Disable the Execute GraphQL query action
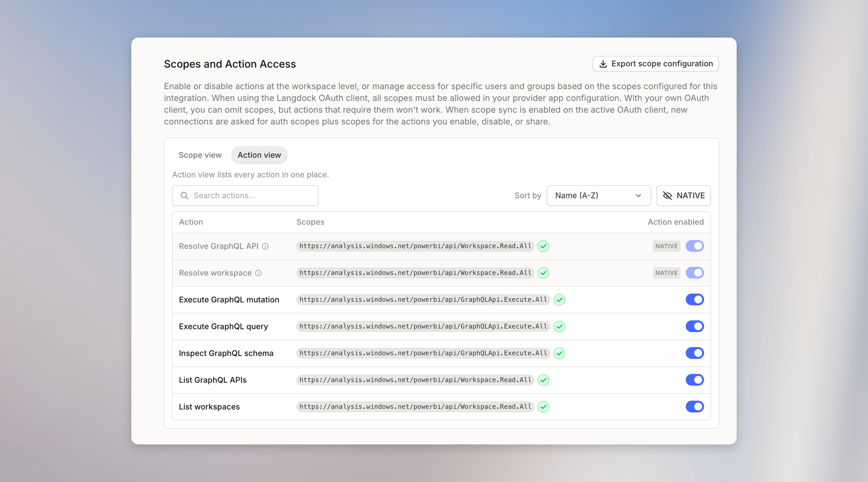Image resolution: width=868 pixels, height=482 pixels. [x=694, y=326]
